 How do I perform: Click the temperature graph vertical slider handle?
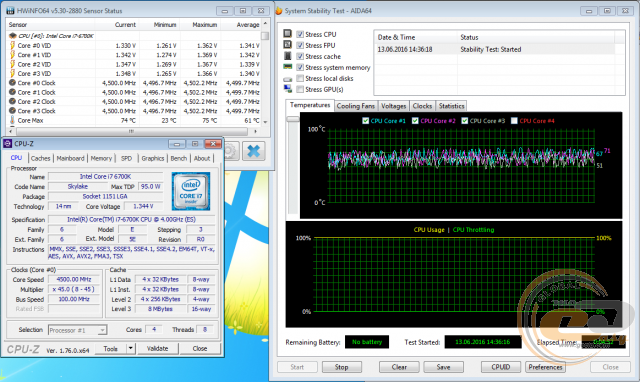coord(293,119)
